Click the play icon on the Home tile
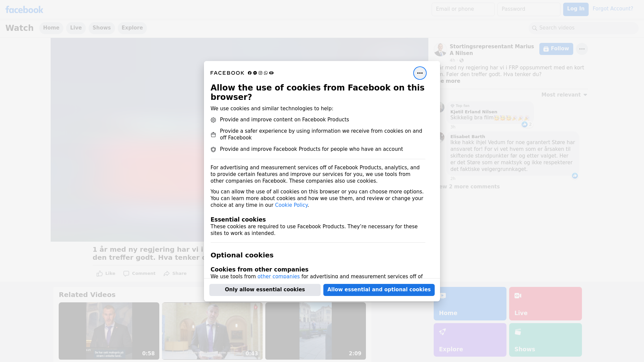The height and width of the screenshot is (362, 644). [442, 296]
